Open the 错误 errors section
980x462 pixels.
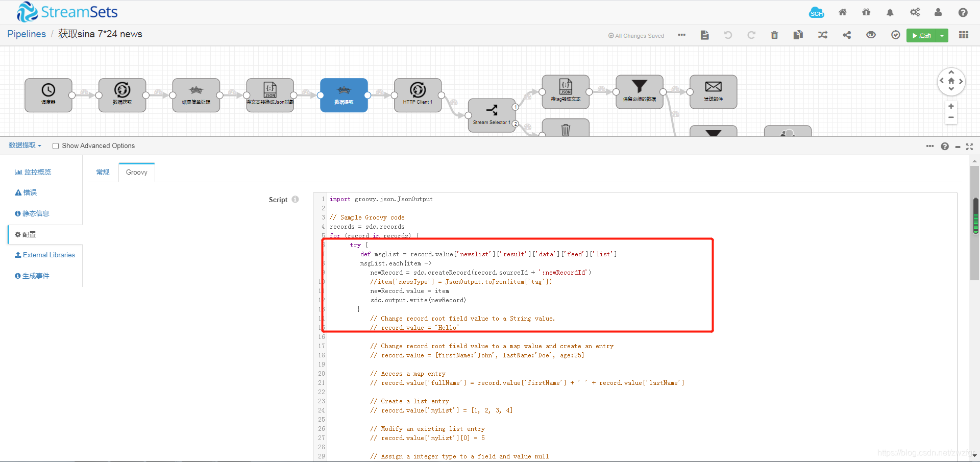point(26,192)
